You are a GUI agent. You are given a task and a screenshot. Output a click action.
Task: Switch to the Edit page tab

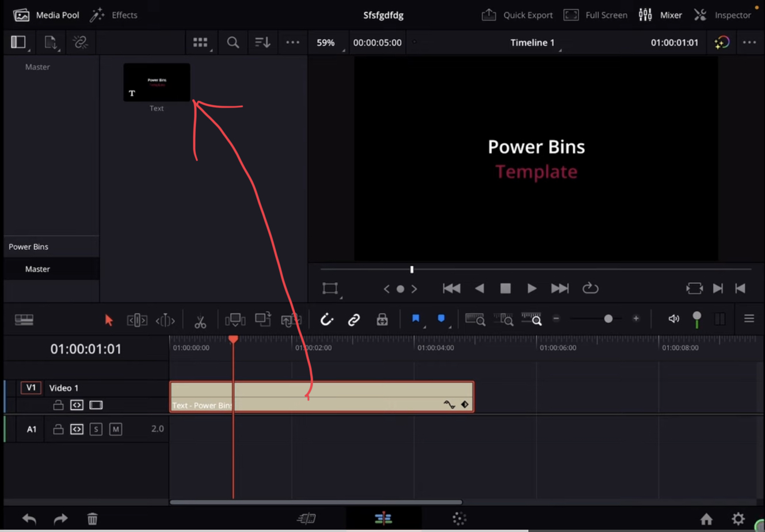pyautogui.click(x=383, y=518)
